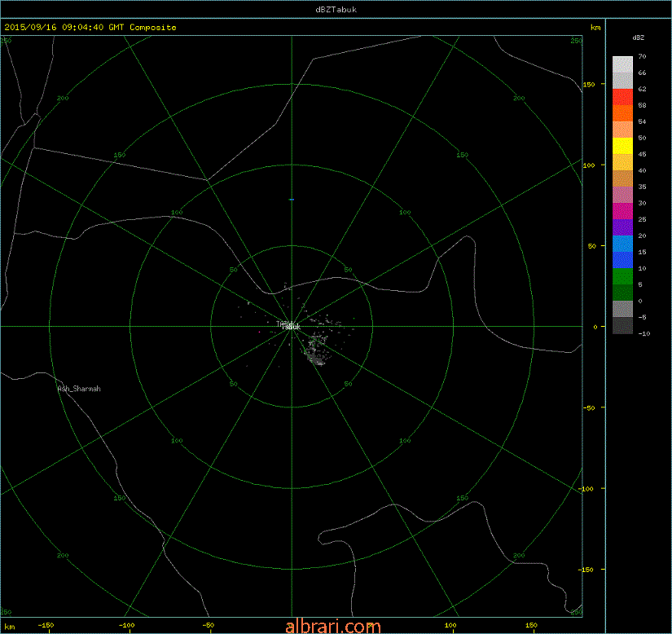Viewport: 672px width, 634px height.
Task: Click the right axis label "150"
Action: tap(589, 85)
